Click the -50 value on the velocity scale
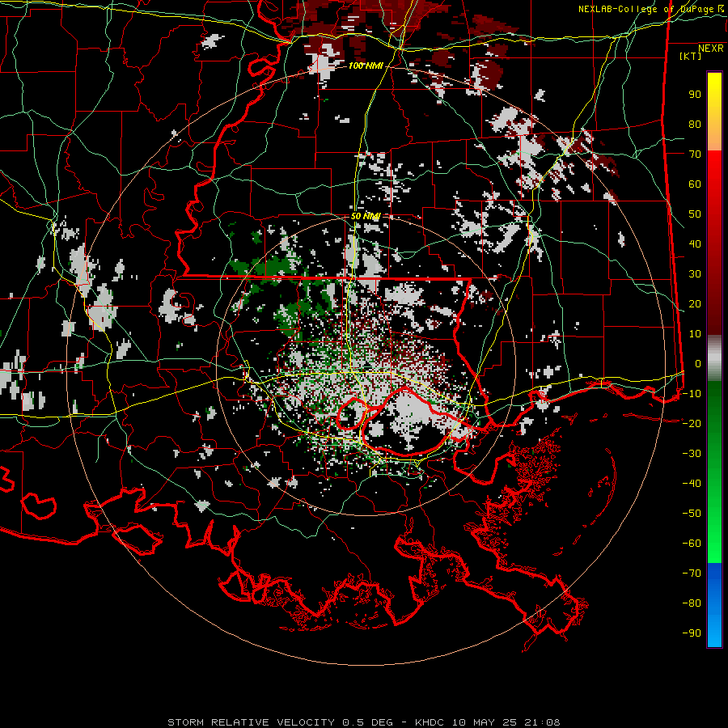Screen dimensions: 728x728 coord(692,514)
